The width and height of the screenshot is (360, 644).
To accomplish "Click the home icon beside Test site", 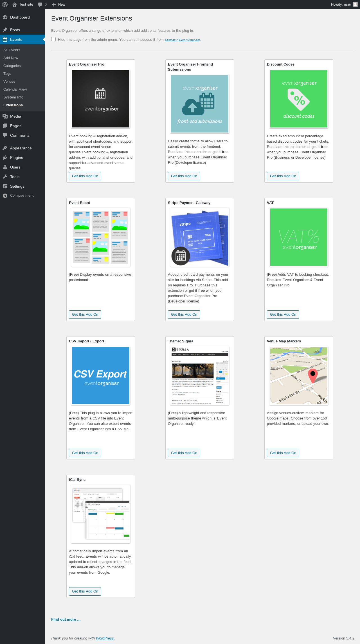I will point(15,5).
